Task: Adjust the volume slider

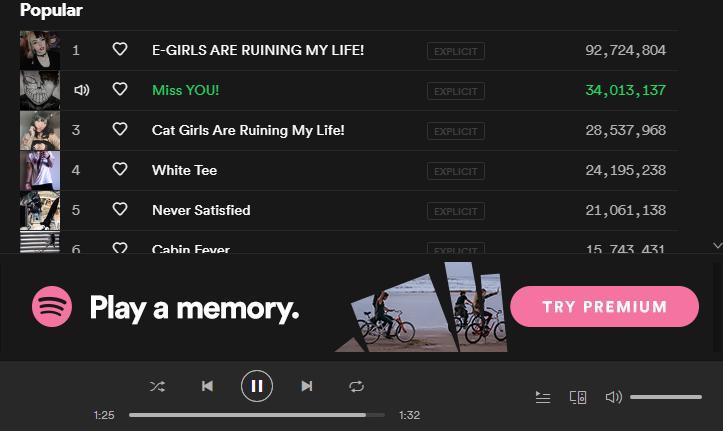Action: [x=666, y=397]
